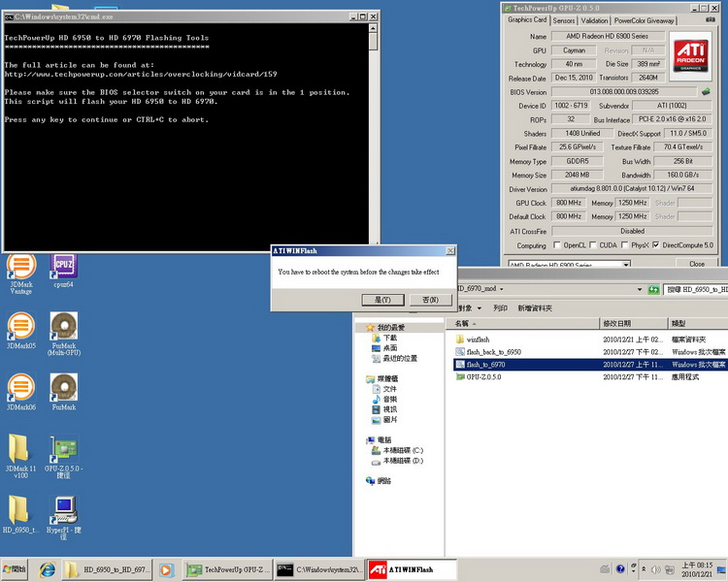This screenshot has width=728, height=582.
Task: Click cmd window vertical scrollbar thumb
Action: pos(373,43)
